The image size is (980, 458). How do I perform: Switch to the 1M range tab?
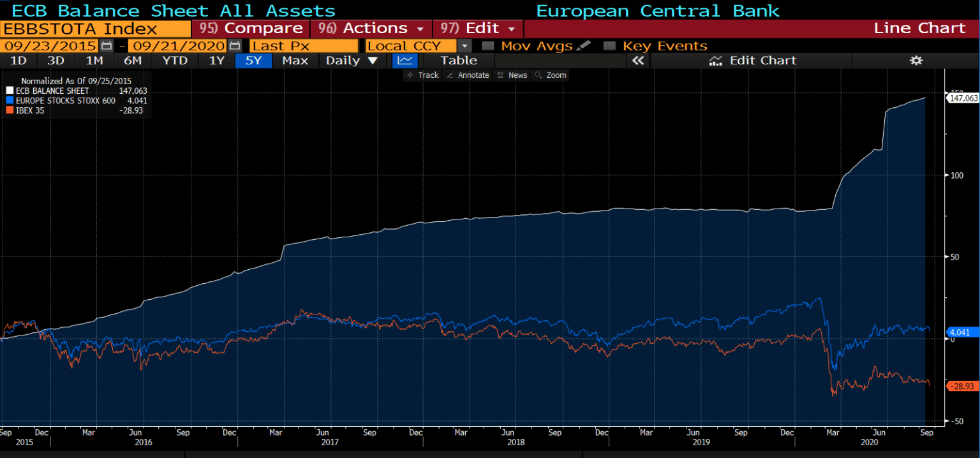[94, 61]
